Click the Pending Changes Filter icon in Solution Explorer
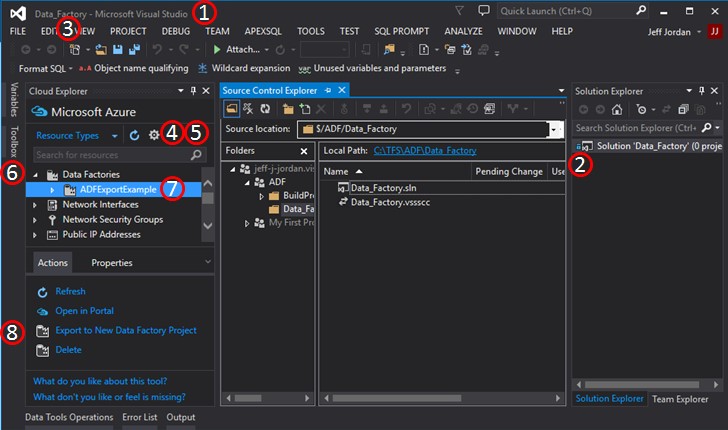Screen dimensions: 728x430 tap(642, 110)
